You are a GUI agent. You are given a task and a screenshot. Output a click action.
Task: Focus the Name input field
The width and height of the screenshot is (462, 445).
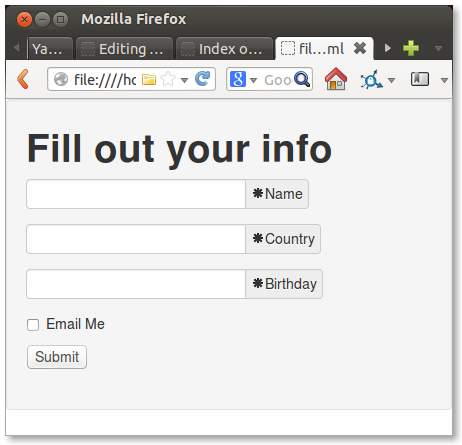point(136,194)
